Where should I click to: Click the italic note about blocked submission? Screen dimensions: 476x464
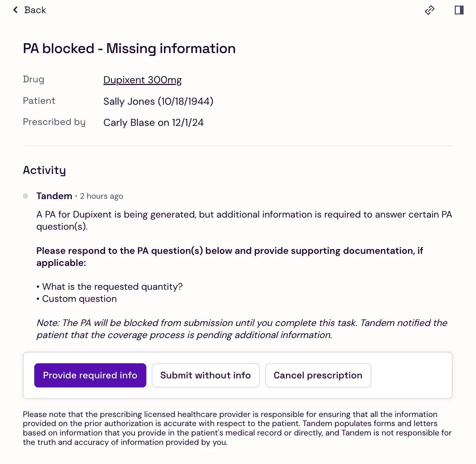tap(242, 329)
